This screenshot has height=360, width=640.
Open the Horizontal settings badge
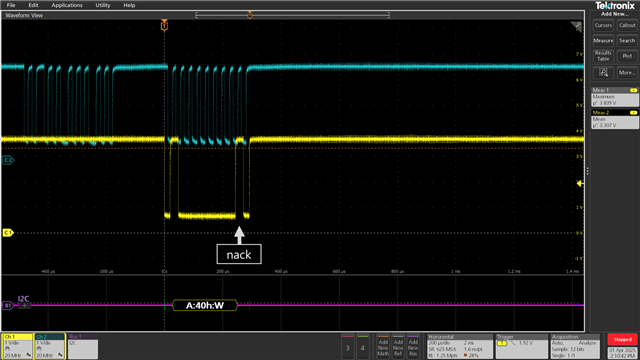click(460, 346)
